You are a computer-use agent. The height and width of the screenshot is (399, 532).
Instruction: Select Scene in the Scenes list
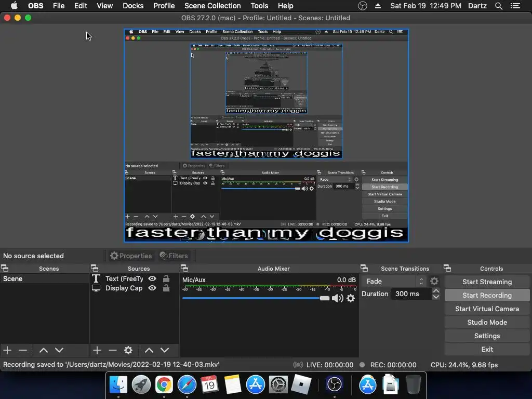45,278
